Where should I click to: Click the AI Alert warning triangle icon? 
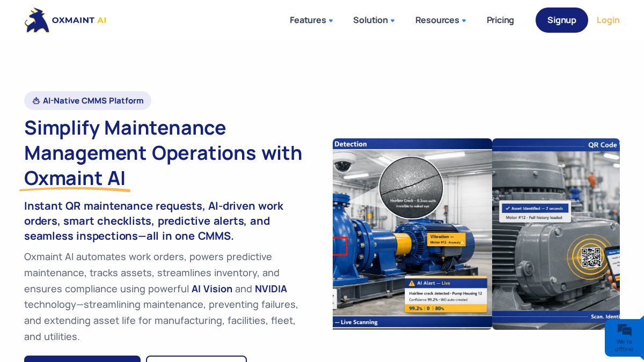click(x=412, y=283)
